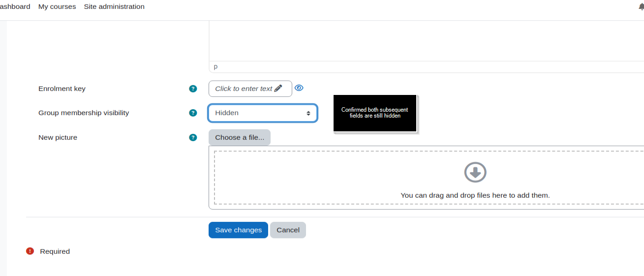Click the pencil edit icon in Enrolment key
This screenshot has height=276, width=644.
tap(278, 89)
